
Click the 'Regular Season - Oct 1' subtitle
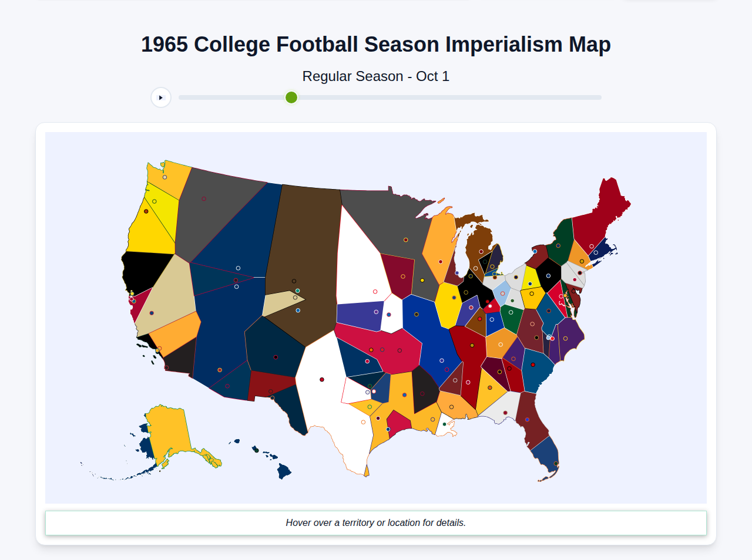[x=376, y=76]
